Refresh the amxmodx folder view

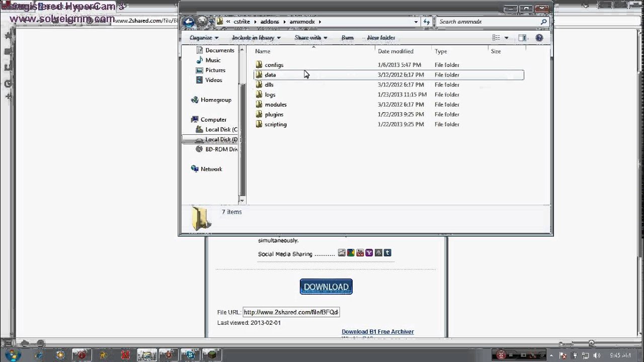point(427,22)
